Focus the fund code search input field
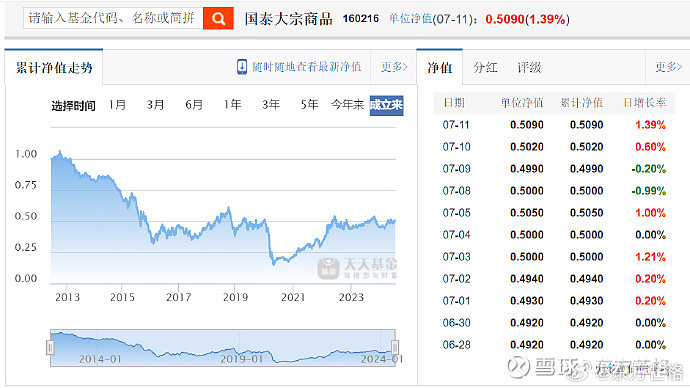This screenshot has width=690, height=388. pos(113,18)
